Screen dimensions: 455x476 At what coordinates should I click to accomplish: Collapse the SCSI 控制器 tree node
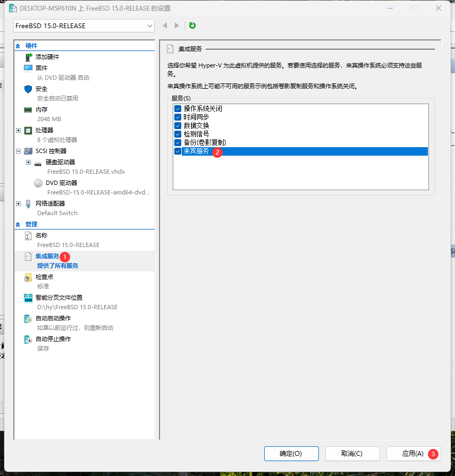pyautogui.click(x=18, y=151)
